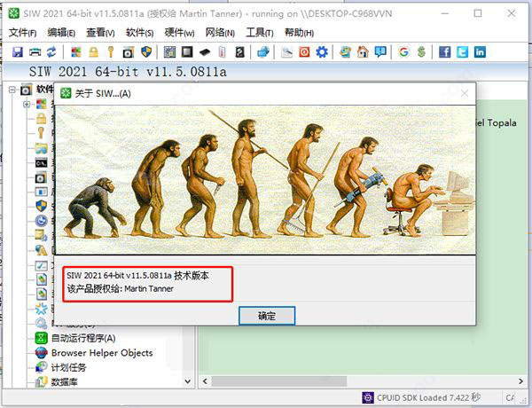This screenshot has height=408, width=532.
Task: Click the magnifier document toolbar icon
Action: click(x=287, y=52)
